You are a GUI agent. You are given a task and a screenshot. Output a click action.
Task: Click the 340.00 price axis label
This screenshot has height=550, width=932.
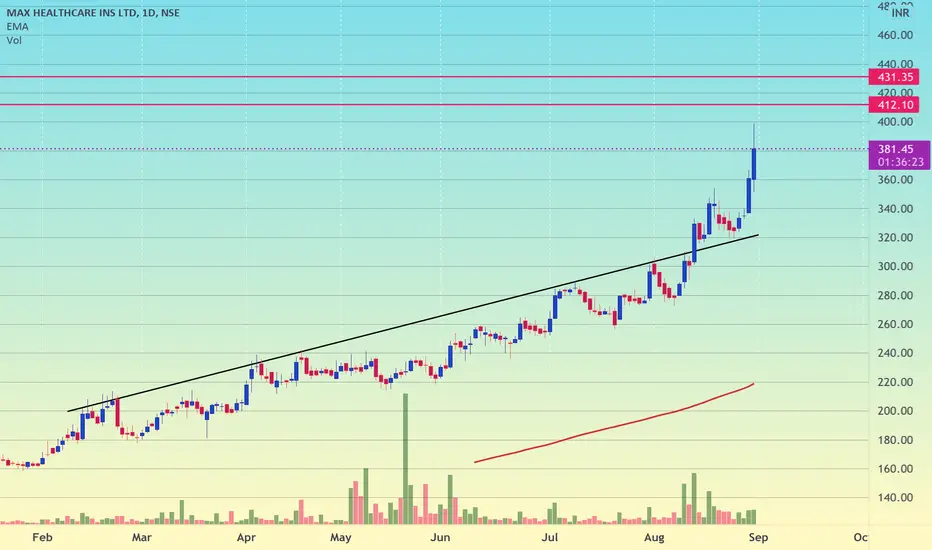895,209
